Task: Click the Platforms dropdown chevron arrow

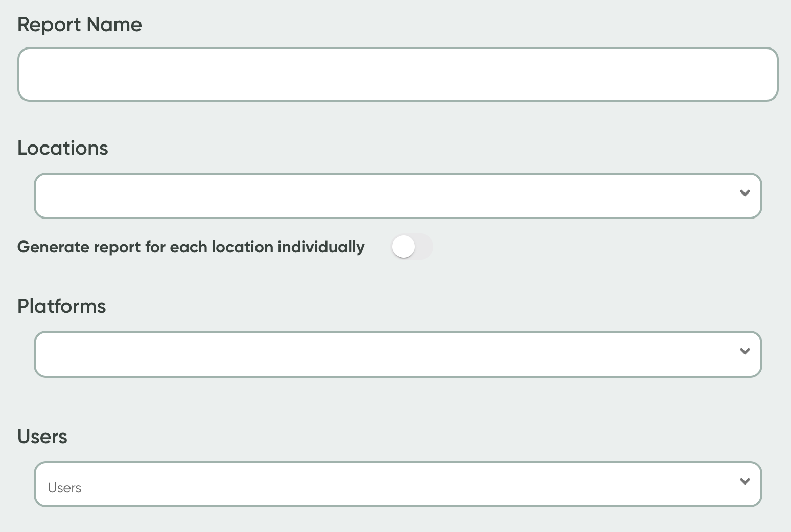Action: click(x=745, y=351)
